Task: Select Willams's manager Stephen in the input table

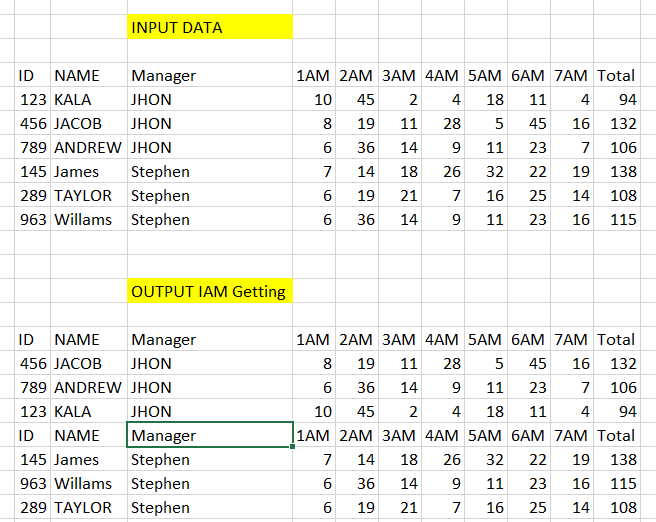Action: 210,219
